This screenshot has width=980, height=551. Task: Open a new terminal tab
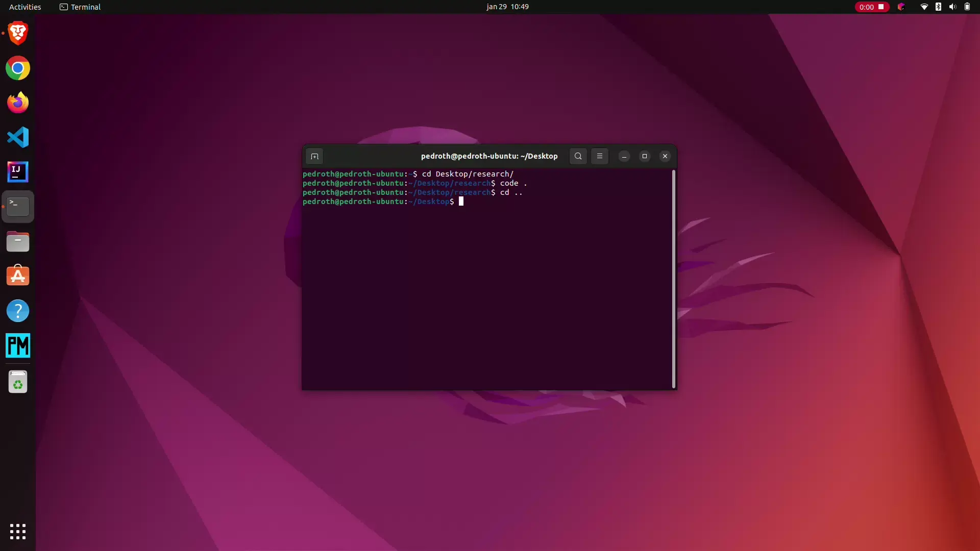point(314,156)
